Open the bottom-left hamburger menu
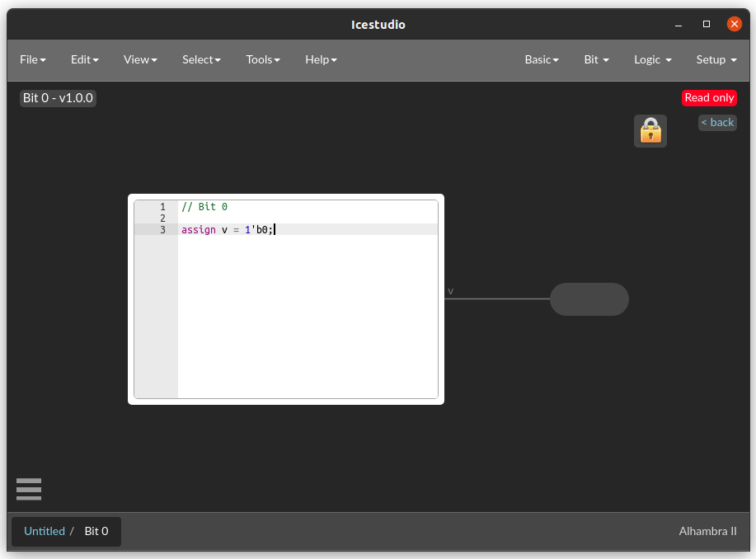This screenshot has height=559, width=756. pos(28,489)
